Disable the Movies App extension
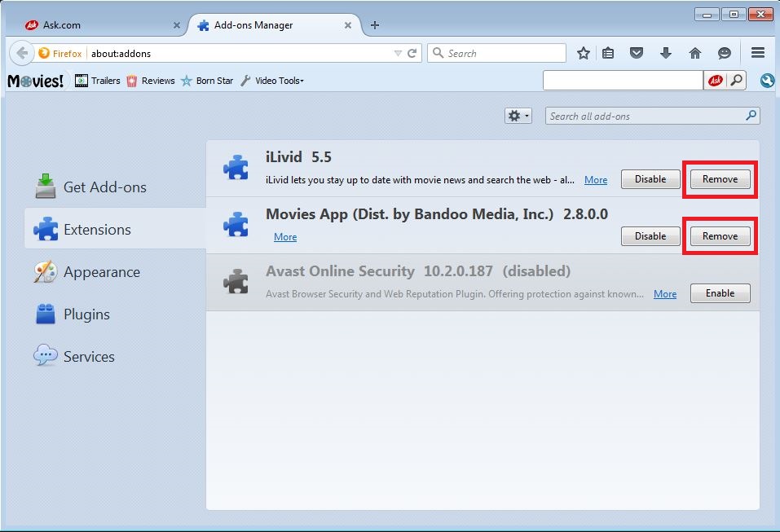Viewport: 780px width, 532px height. (x=650, y=236)
